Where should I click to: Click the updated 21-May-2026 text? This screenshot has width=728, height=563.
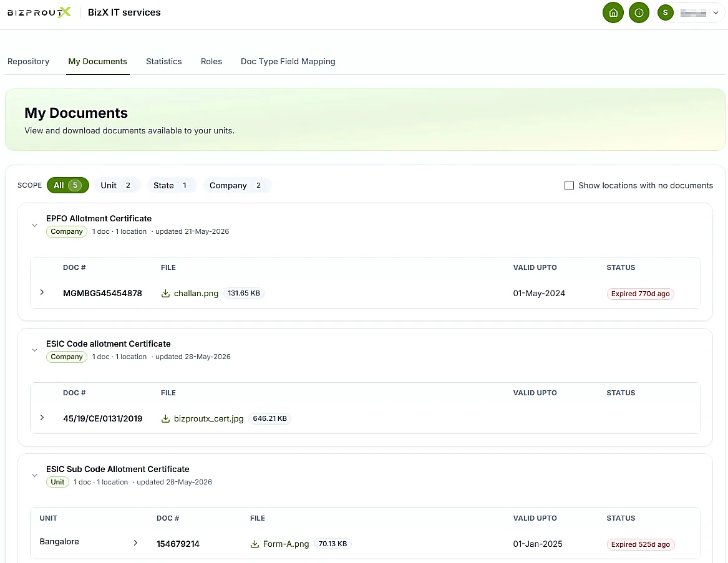tap(192, 231)
